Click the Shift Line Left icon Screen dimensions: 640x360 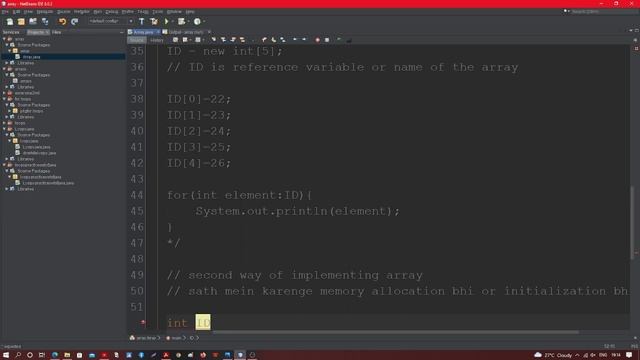295,40
